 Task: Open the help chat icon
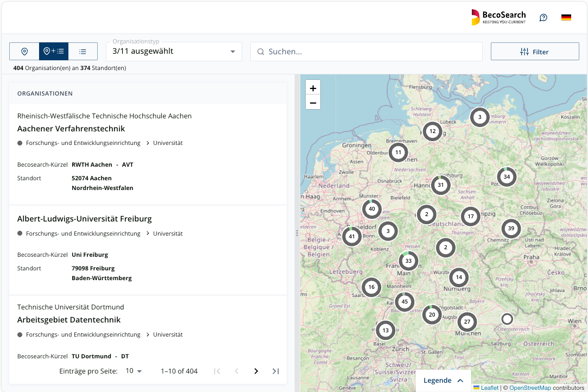pos(543,17)
